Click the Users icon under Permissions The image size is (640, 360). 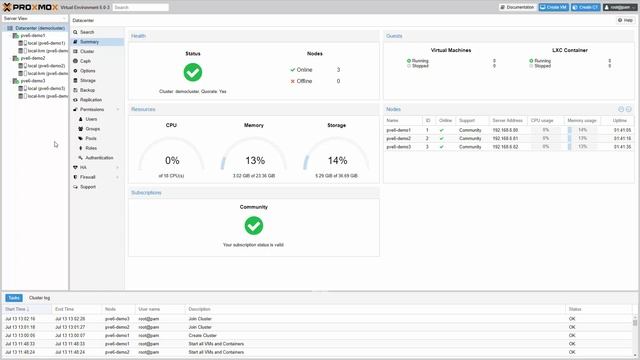click(80, 119)
